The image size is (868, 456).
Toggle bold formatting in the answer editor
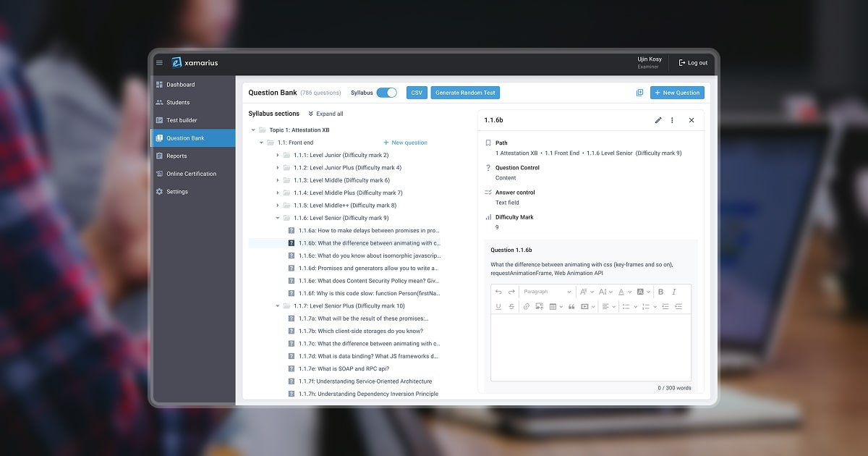coord(661,292)
